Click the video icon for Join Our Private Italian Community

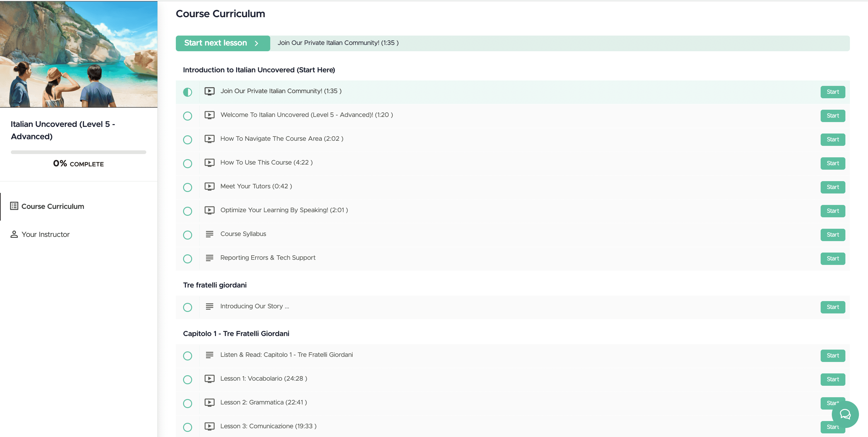point(209,91)
